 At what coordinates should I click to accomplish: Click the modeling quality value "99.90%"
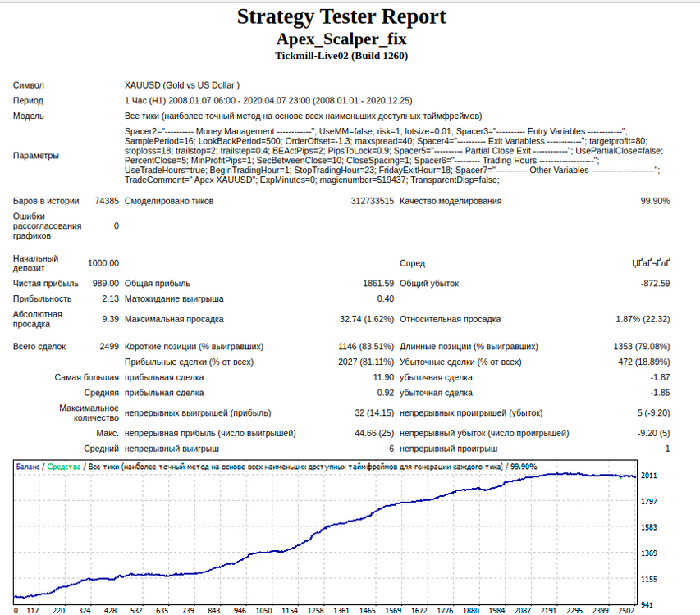(x=656, y=201)
